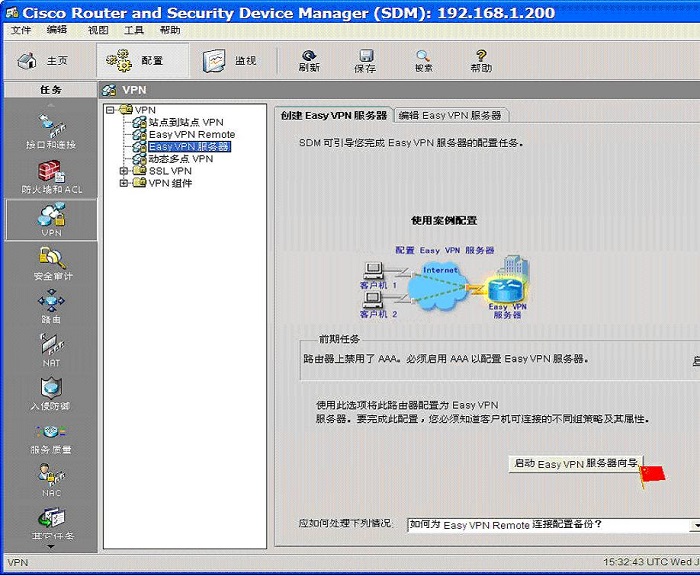The image size is (700, 576).
Task: Open the 主页 home view
Action: click(x=43, y=61)
